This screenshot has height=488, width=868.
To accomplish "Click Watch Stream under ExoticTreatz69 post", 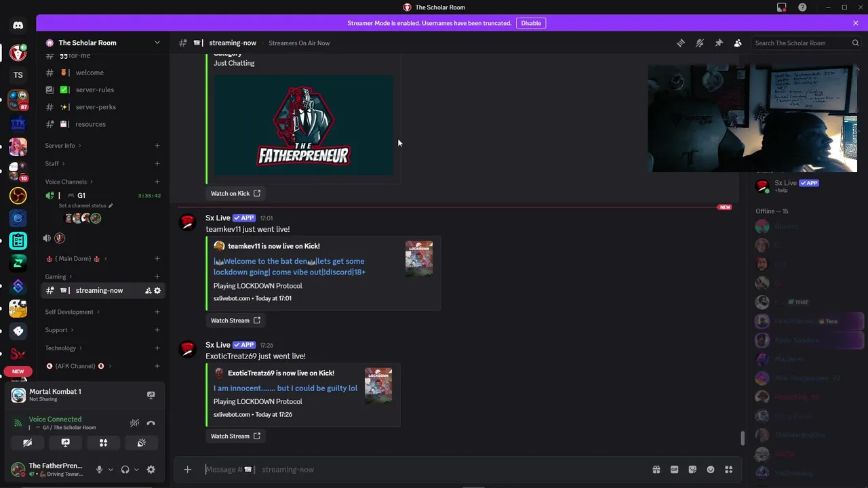I will (235, 436).
